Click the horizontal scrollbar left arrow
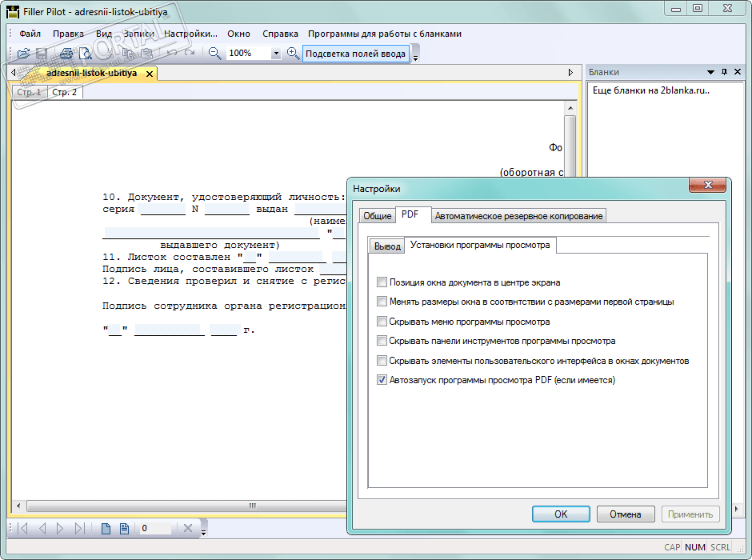The height and width of the screenshot is (560, 752). point(18,506)
